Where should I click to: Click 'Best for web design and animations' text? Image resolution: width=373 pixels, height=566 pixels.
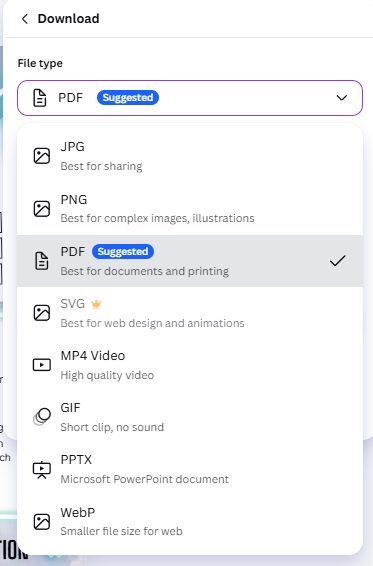pos(152,323)
